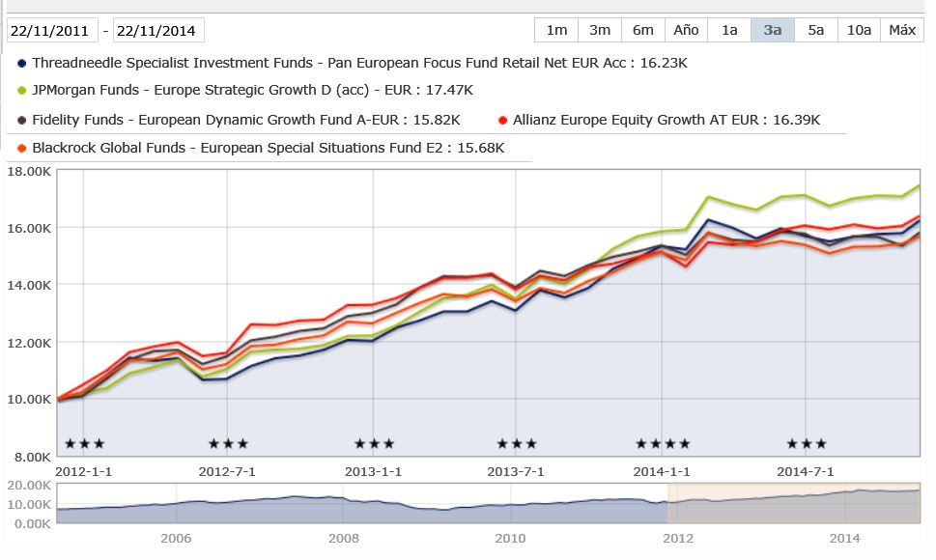Click the star rating marker near 2014-7-1
Image resolution: width=936 pixels, height=560 pixels.
click(807, 444)
